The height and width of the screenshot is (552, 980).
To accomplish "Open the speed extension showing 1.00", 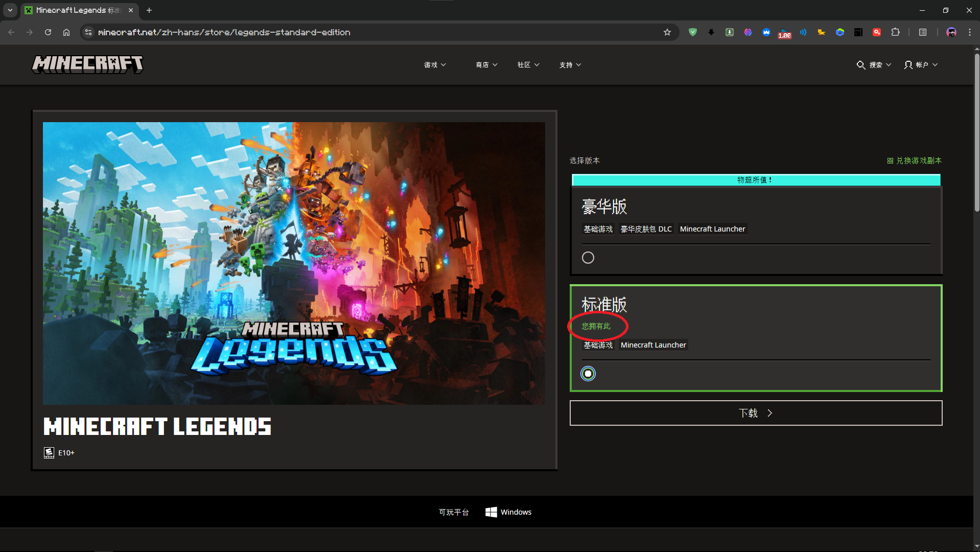I will [785, 33].
